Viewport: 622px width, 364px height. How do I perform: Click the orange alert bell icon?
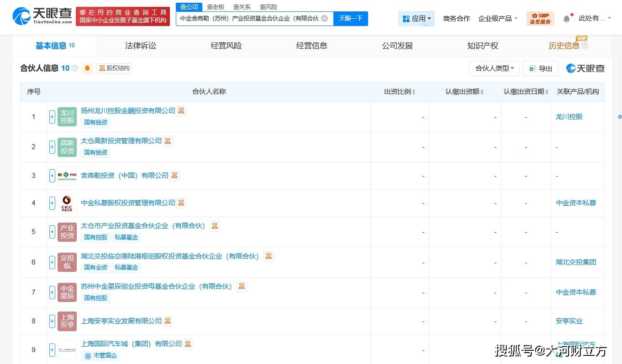[x=87, y=68]
